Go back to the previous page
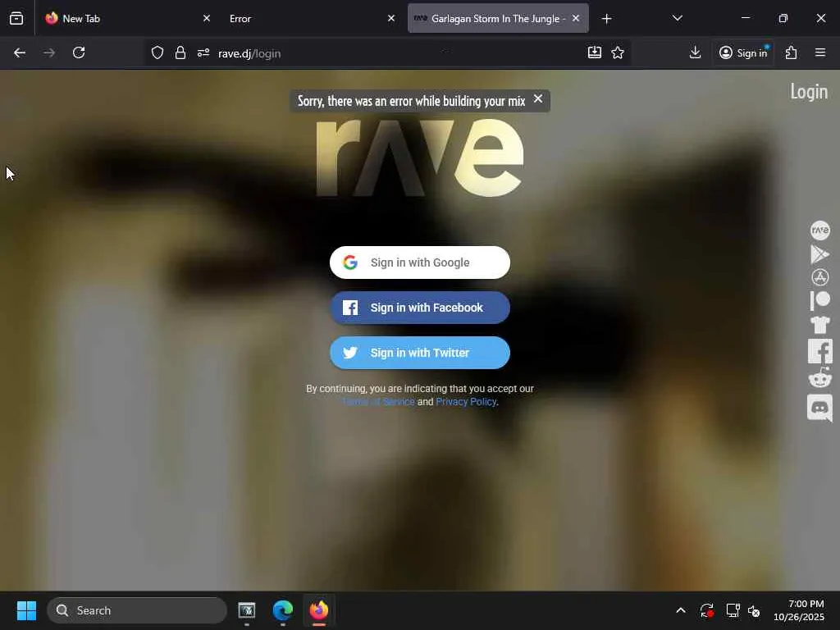 20,52
